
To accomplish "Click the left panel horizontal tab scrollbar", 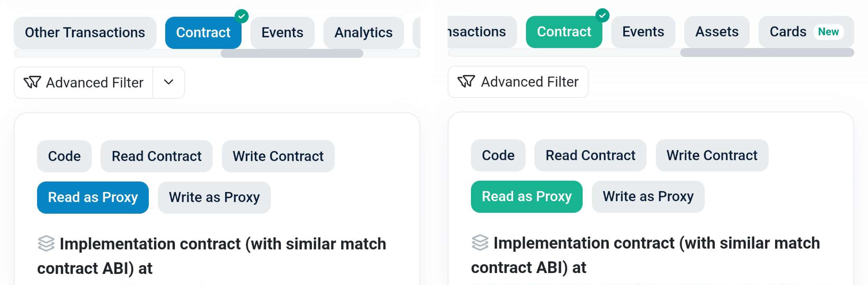I will (x=292, y=53).
